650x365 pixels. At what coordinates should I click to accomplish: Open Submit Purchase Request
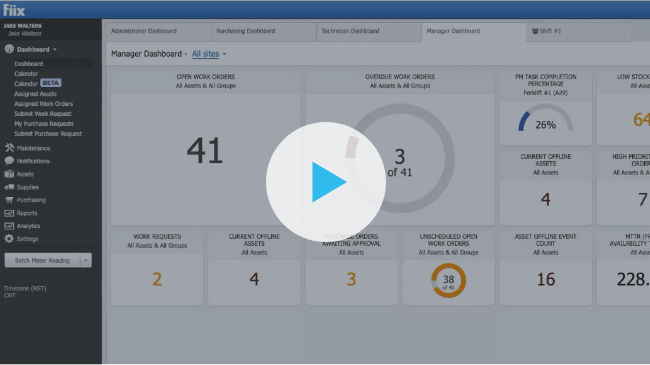tap(48, 134)
